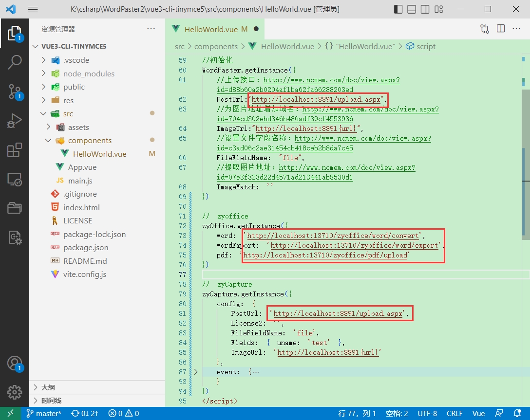Collapse the components folder
Image resolution: width=530 pixels, height=420 pixels.
[x=90, y=140]
